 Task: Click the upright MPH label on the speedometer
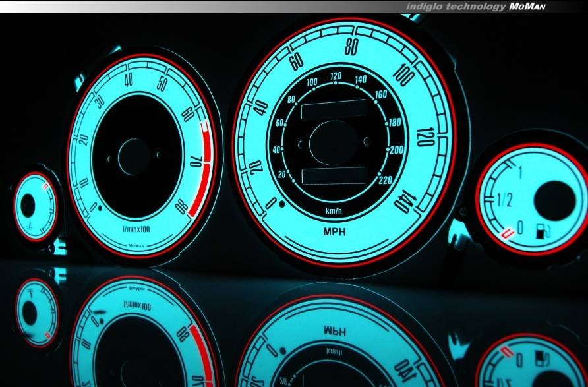point(334,232)
